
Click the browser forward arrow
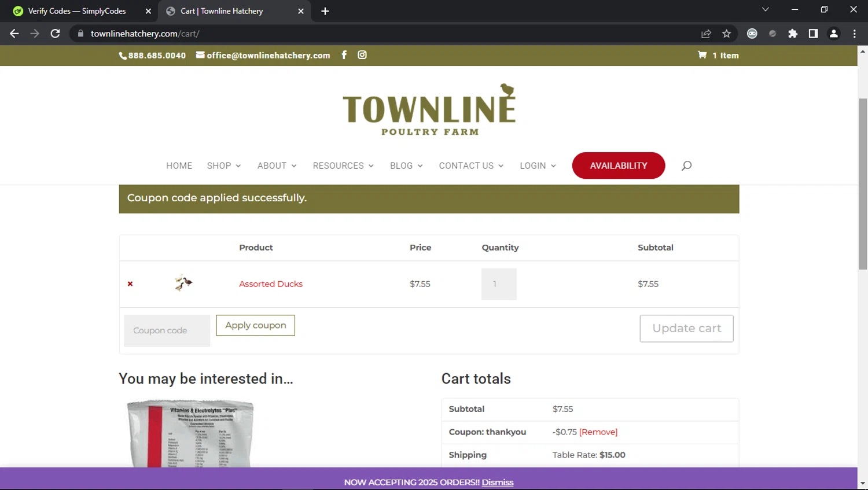pyautogui.click(x=35, y=34)
